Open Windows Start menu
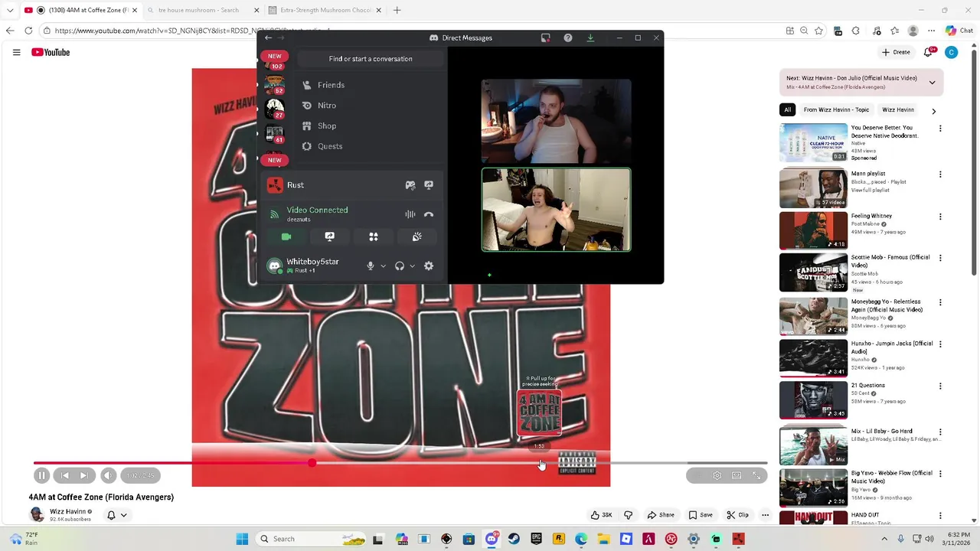Viewport: 980px width, 551px height. click(x=242, y=539)
